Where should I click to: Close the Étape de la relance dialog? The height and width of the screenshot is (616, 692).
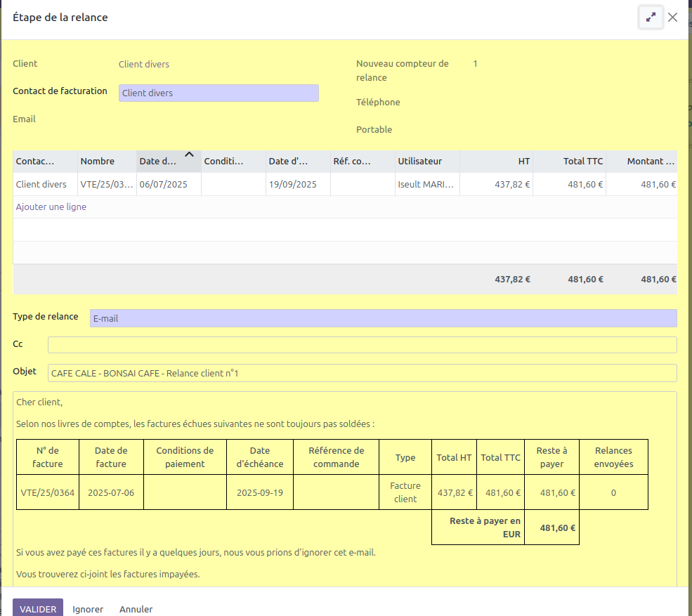tap(672, 18)
